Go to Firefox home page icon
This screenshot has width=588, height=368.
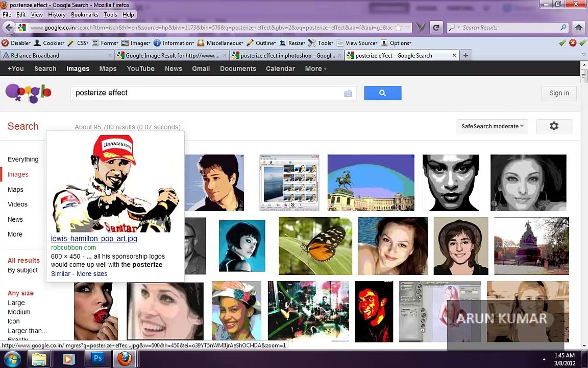pos(578,28)
